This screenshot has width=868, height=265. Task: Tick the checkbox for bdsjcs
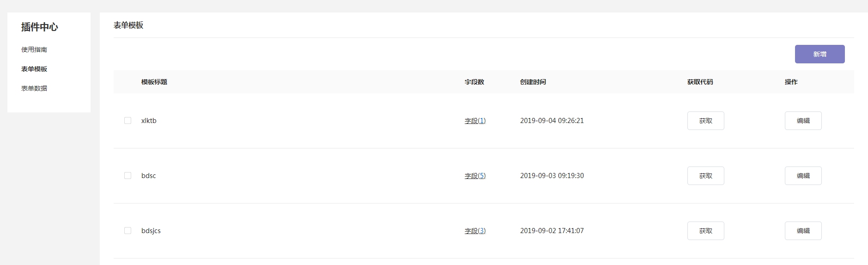point(128,231)
